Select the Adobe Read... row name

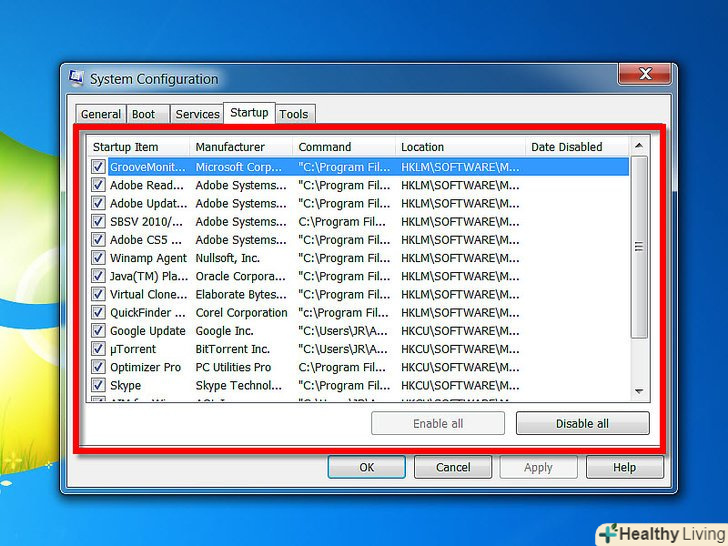coord(147,185)
